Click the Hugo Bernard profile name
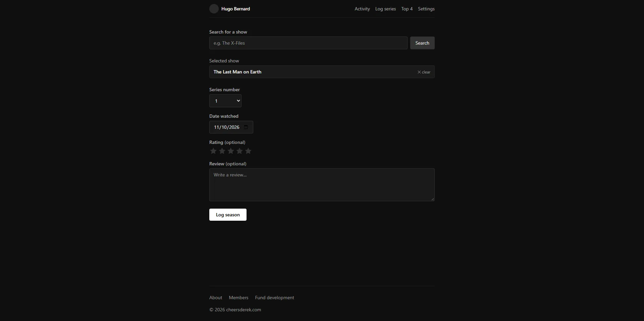 235,9
